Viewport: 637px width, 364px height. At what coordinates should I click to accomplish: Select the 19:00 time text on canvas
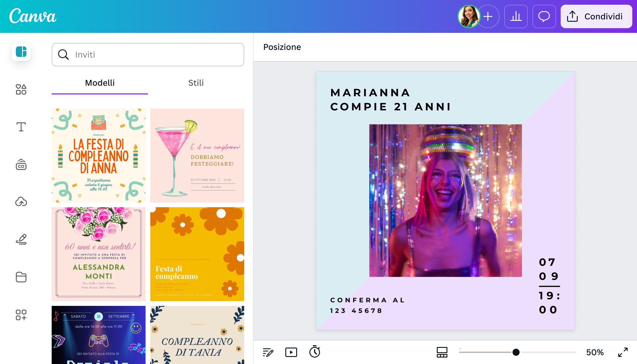[x=549, y=303]
